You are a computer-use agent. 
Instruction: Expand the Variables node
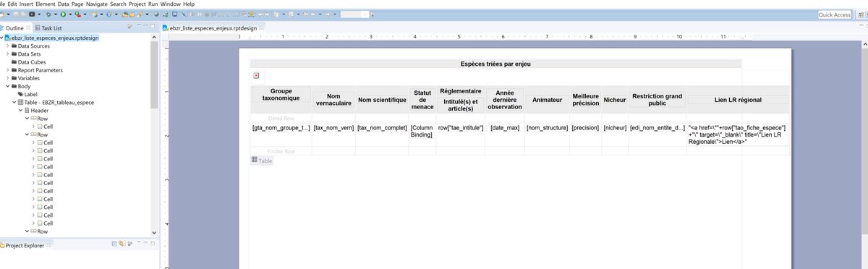pos(7,78)
